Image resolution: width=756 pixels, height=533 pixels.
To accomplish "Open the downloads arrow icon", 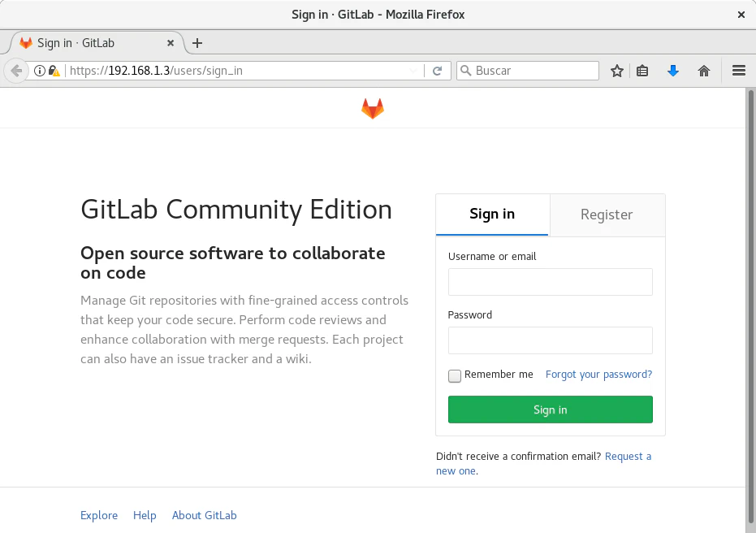I will (x=672, y=71).
